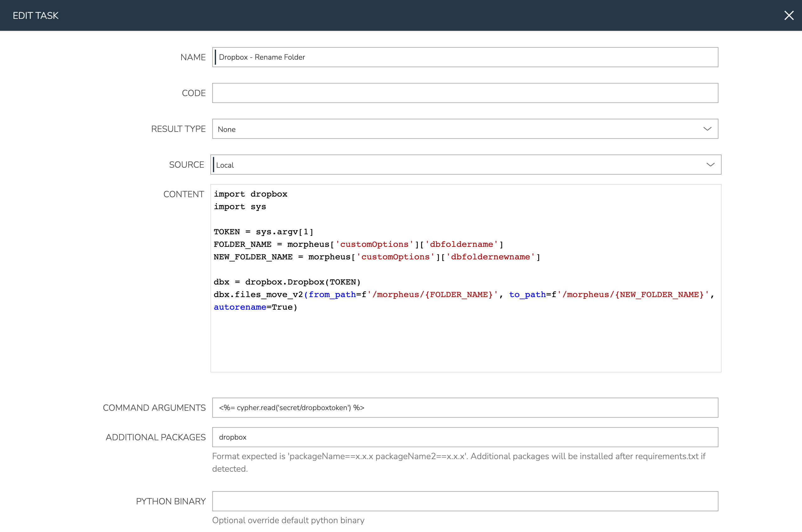Click Additional Packages field containing dropbox
Screen dimensions: 802x532
pos(465,437)
